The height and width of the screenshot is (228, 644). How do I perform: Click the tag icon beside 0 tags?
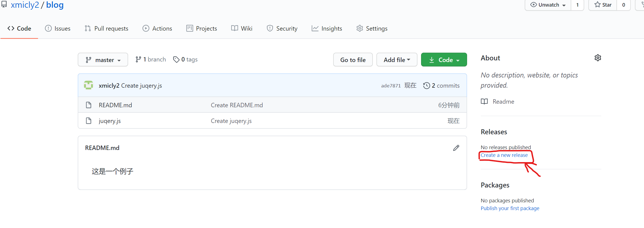coord(176,59)
